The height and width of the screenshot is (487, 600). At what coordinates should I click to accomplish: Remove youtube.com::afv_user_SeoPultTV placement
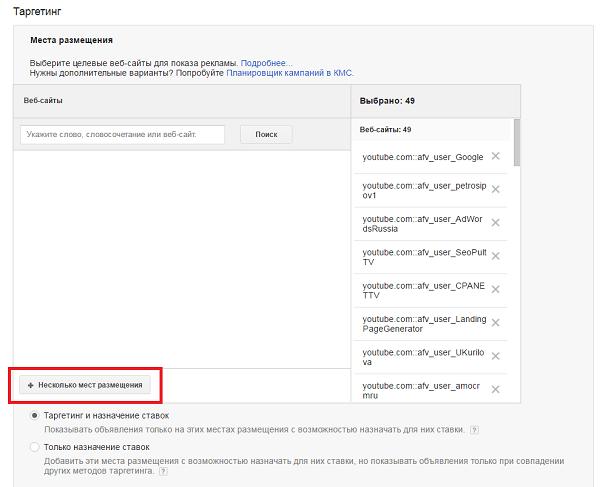496,256
